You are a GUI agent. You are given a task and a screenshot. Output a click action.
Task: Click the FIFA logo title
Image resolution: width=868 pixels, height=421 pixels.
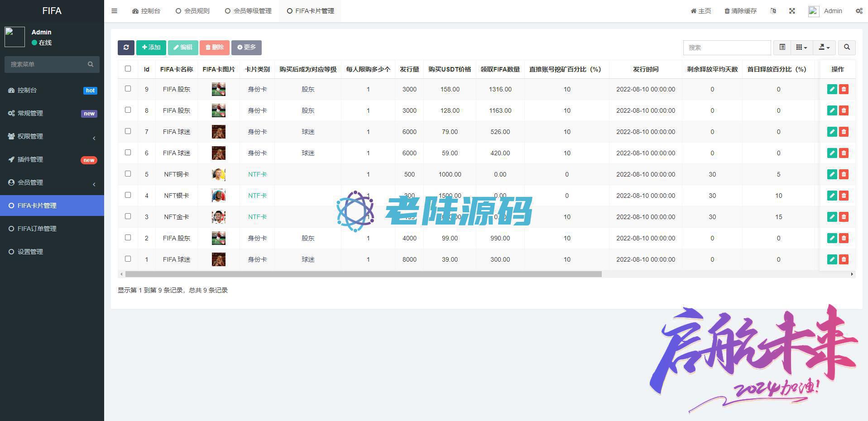point(52,11)
